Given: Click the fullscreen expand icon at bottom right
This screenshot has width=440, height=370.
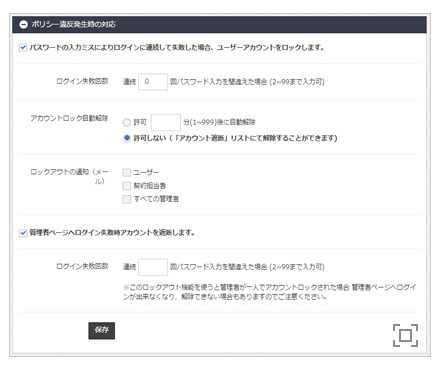Looking at the screenshot, I should [405, 335].
